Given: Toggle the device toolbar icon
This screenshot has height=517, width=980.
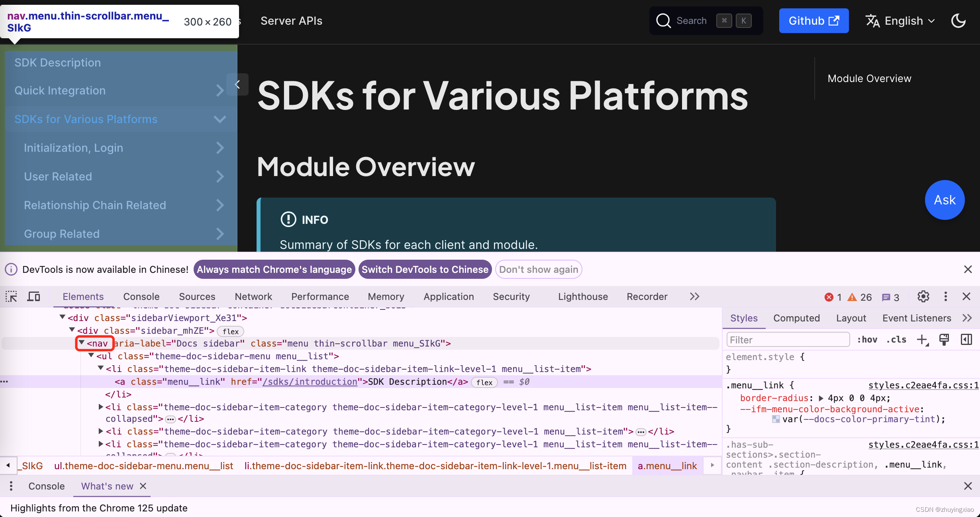Looking at the screenshot, I should 34,297.
